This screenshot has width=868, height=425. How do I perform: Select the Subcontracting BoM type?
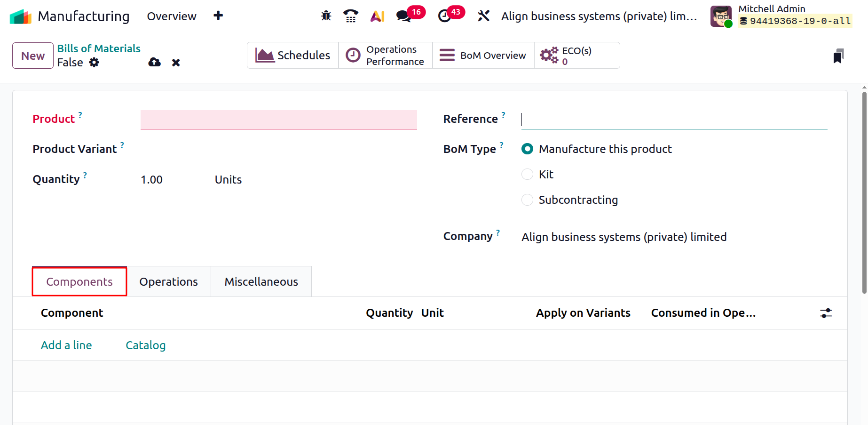(x=528, y=200)
